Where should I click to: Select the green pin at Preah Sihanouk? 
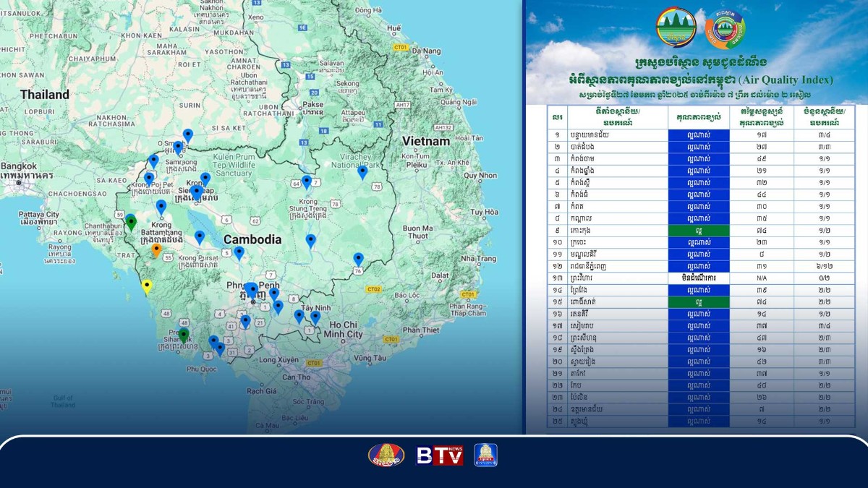(184, 335)
